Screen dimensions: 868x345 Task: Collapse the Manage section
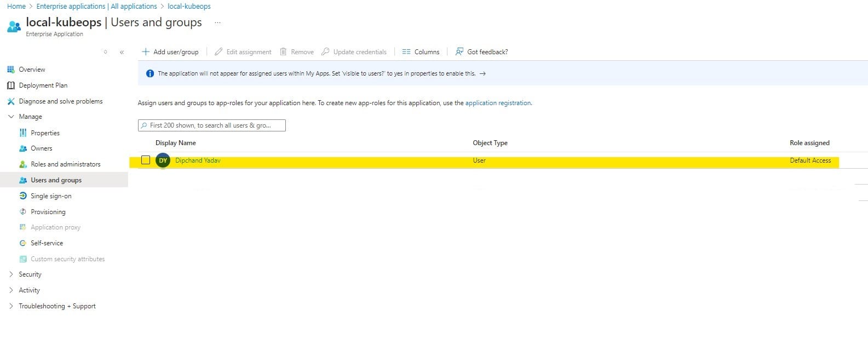pyautogui.click(x=11, y=117)
